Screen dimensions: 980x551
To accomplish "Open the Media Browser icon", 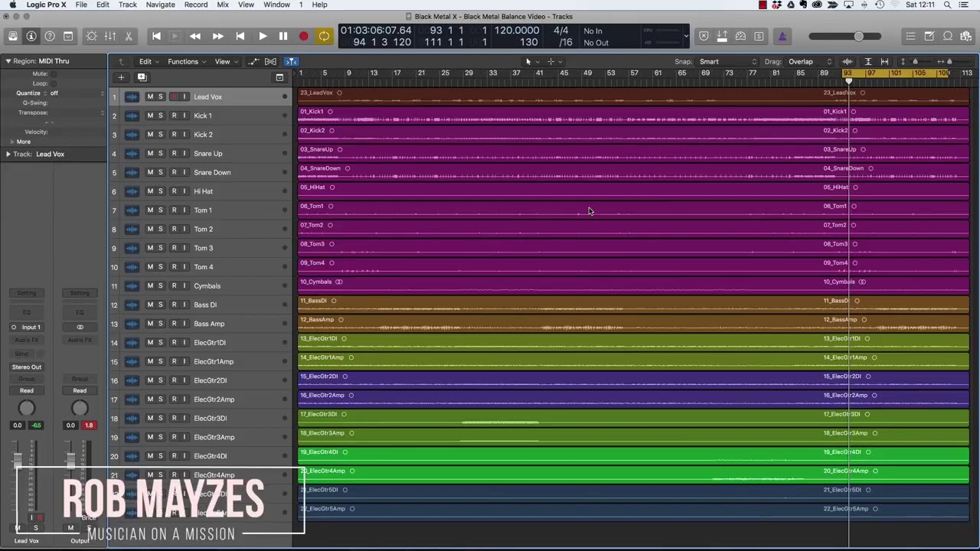I will (x=966, y=36).
